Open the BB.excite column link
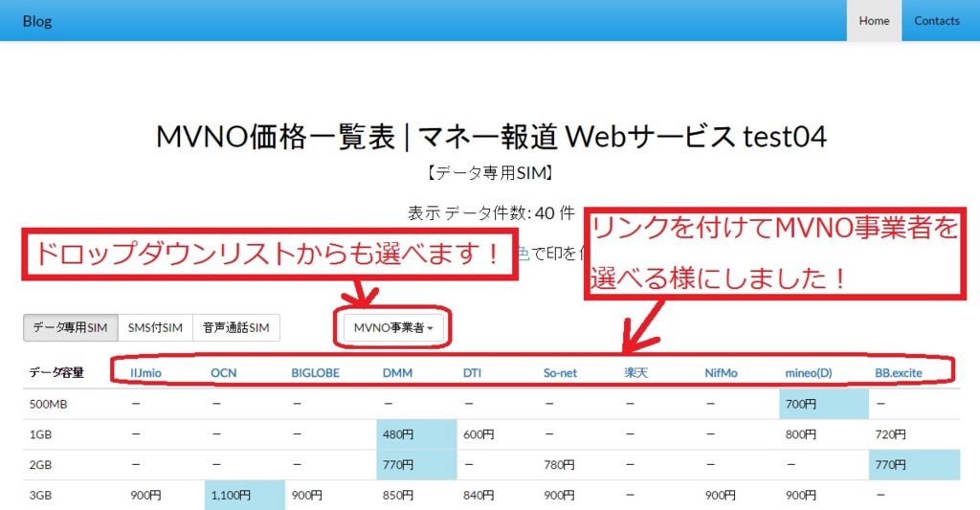 point(899,372)
